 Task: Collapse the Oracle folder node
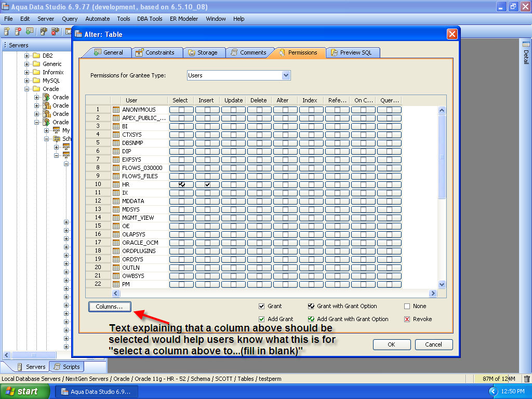[x=27, y=89]
